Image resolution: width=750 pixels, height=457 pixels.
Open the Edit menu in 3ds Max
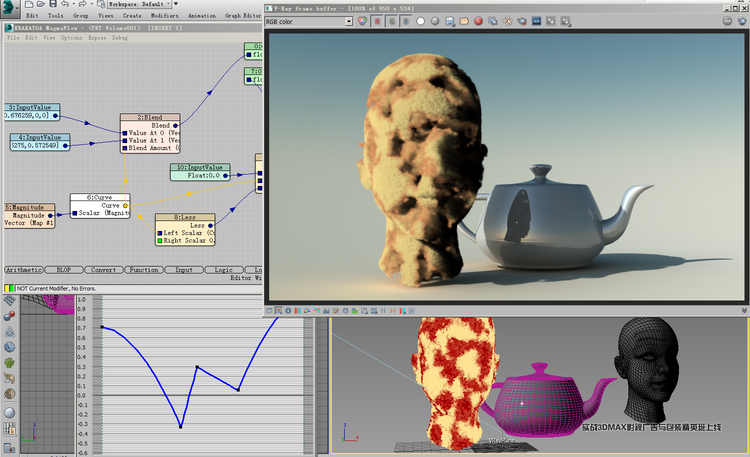tap(32, 15)
